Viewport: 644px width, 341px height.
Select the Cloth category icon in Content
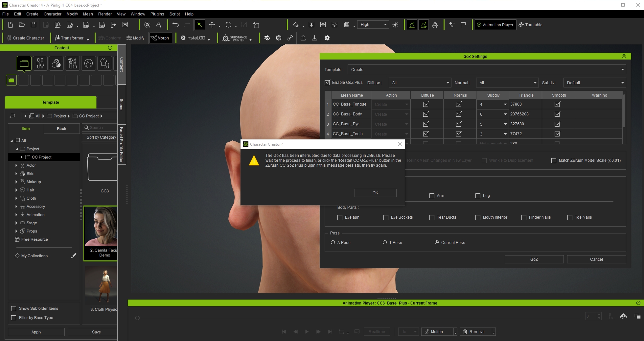[x=104, y=63]
